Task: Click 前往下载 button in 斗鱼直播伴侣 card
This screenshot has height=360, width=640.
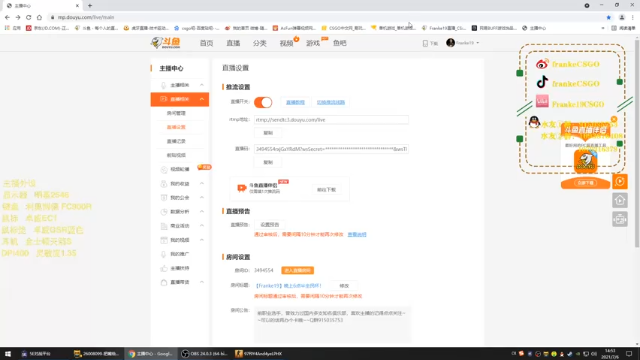Action: (326, 190)
